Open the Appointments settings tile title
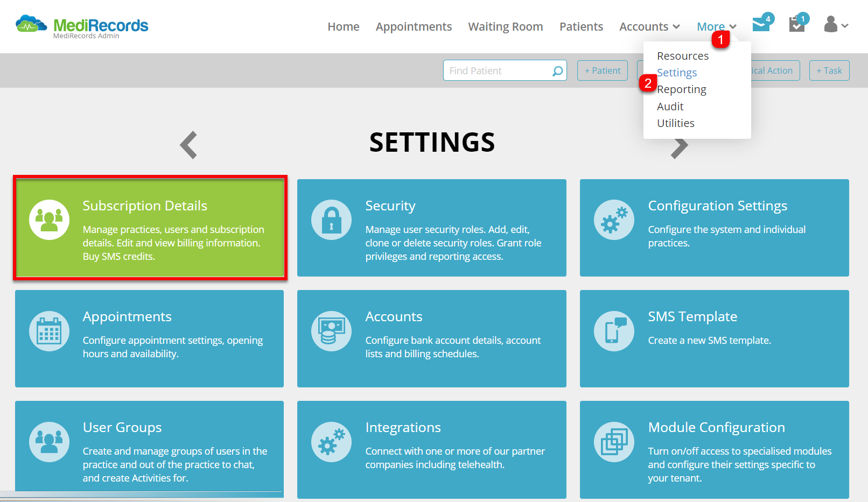 point(127,316)
